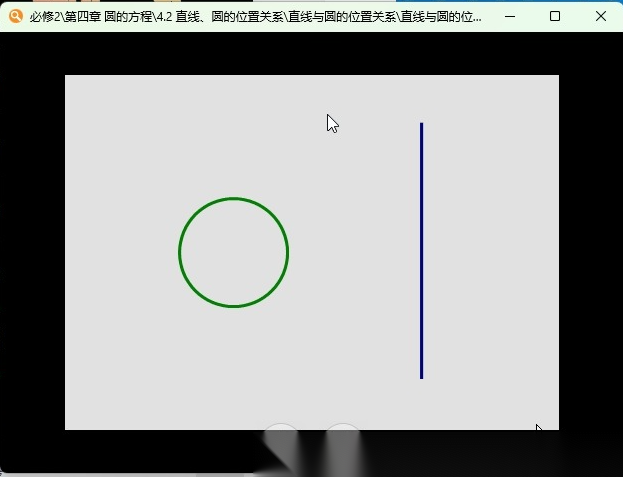
Task: Close the animation window
Action: (x=600, y=16)
